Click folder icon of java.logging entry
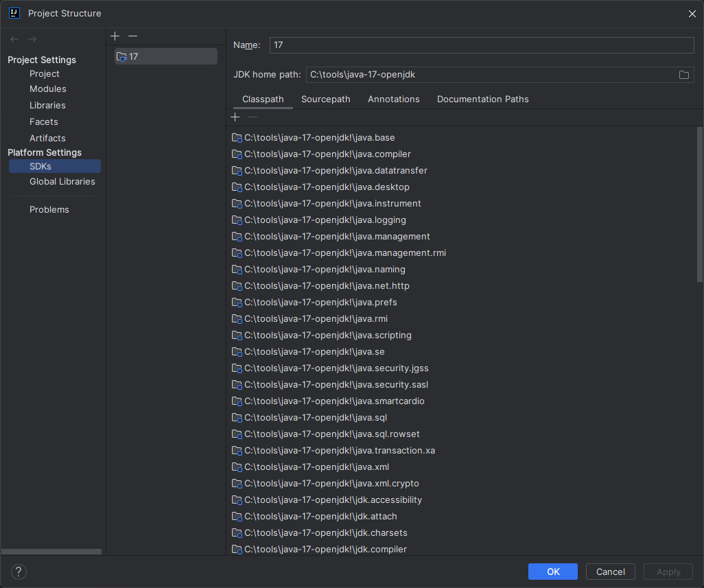This screenshot has width=704, height=588. point(237,220)
